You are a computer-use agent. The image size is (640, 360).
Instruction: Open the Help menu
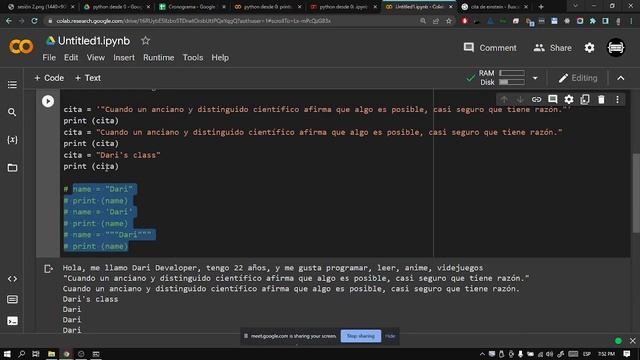220,58
